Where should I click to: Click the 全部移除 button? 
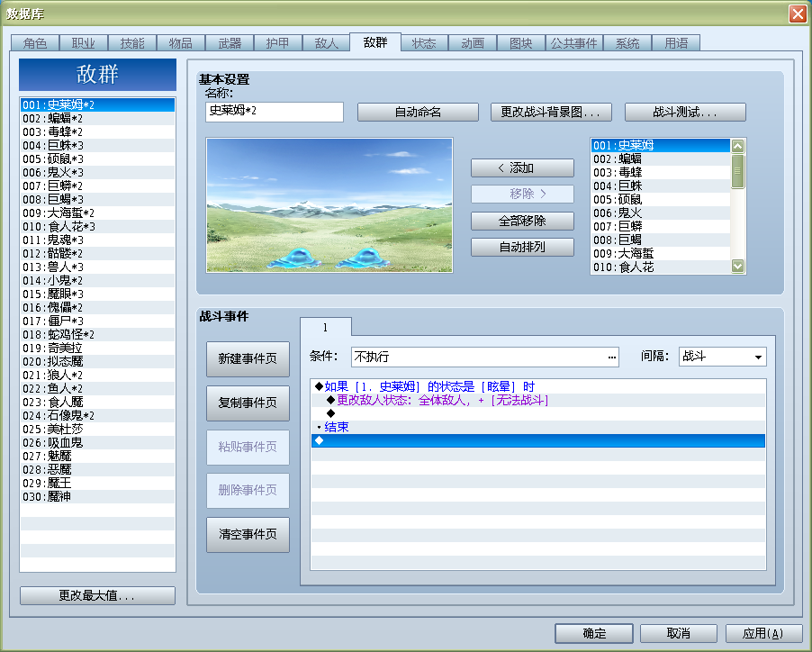coord(522,222)
